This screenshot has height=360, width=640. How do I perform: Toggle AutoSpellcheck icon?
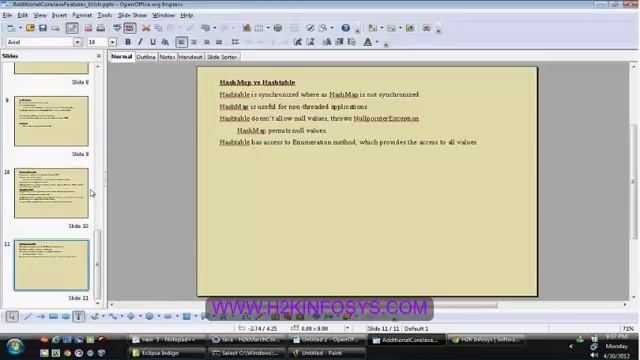[x=130, y=28]
